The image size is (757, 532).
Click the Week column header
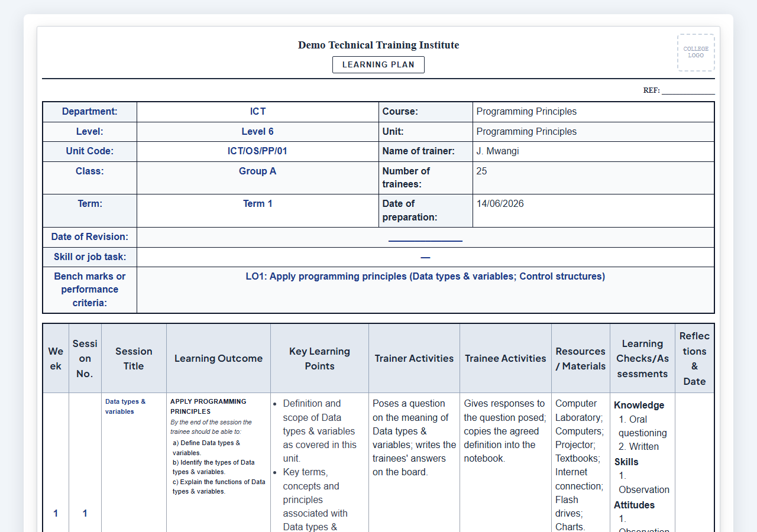56,358
